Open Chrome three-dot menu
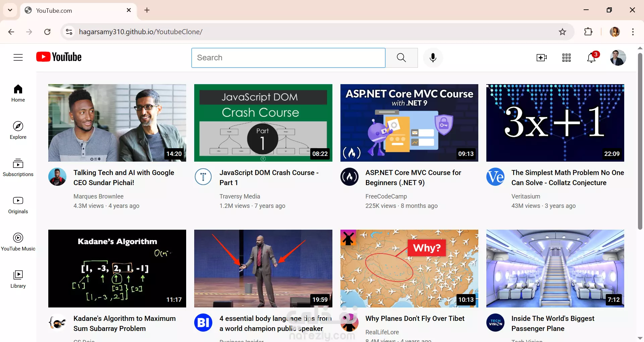644x342 pixels. click(633, 32)
